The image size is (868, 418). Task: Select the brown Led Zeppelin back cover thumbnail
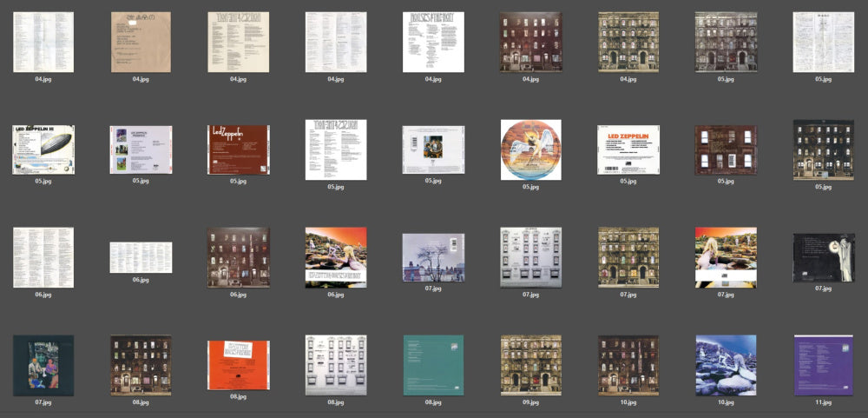point(239,149)
